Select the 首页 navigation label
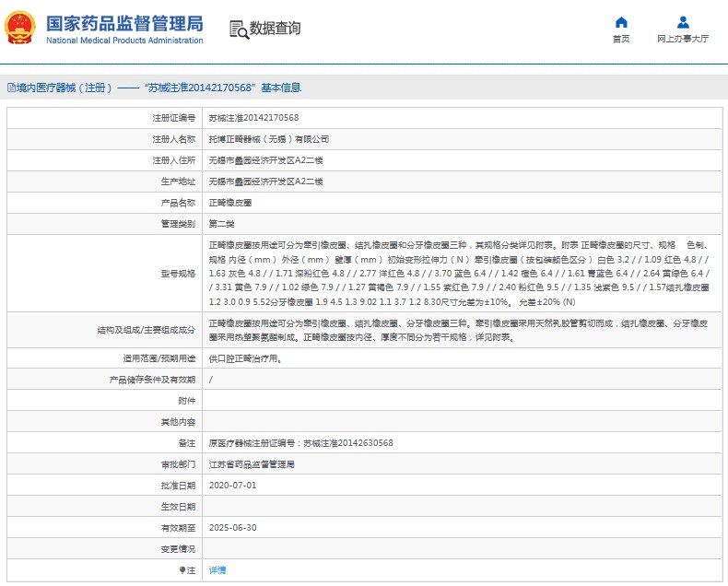The image size is (728, 586). tap(621, 39)
